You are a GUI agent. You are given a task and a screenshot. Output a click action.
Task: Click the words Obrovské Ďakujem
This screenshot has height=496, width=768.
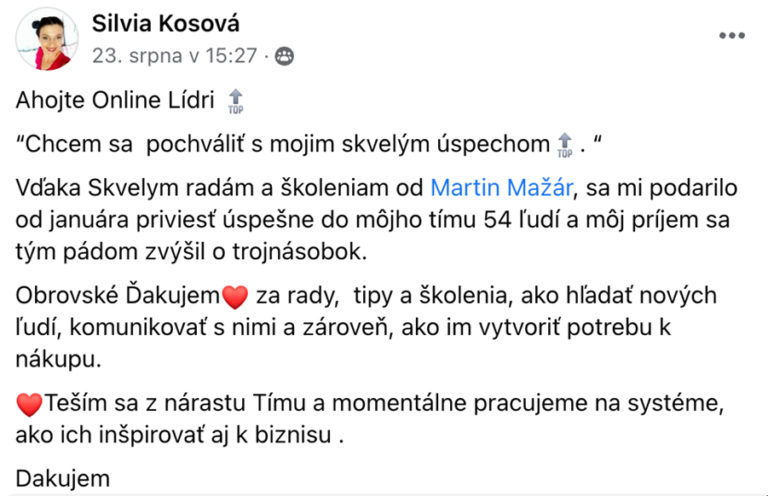point(118,295)
